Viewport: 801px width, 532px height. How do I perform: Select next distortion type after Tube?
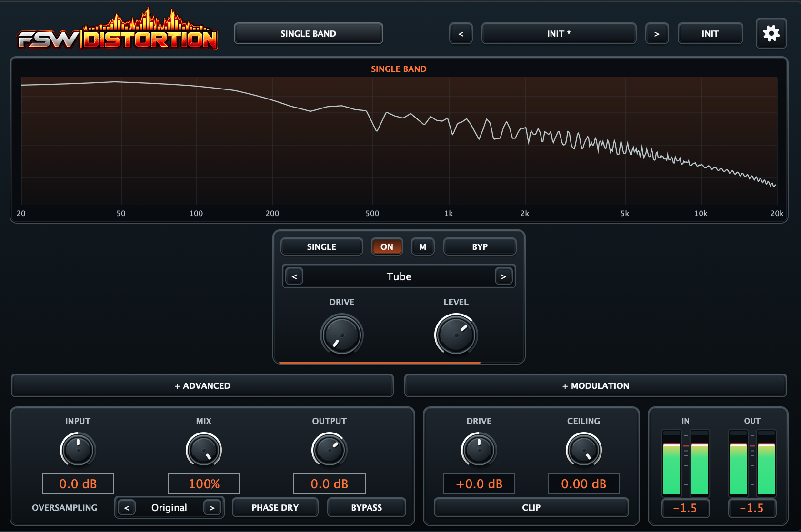(x=503, y=276)
